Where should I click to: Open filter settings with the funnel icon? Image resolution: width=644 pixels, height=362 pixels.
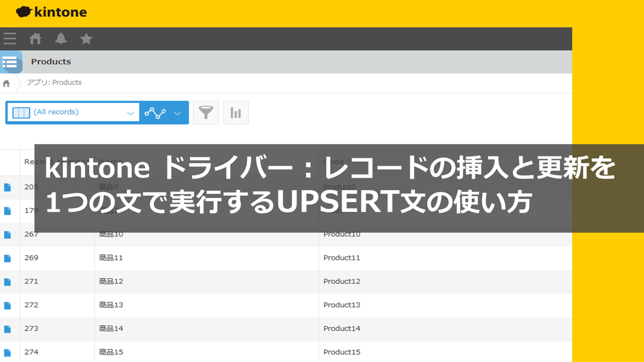[x=206, y=112]
